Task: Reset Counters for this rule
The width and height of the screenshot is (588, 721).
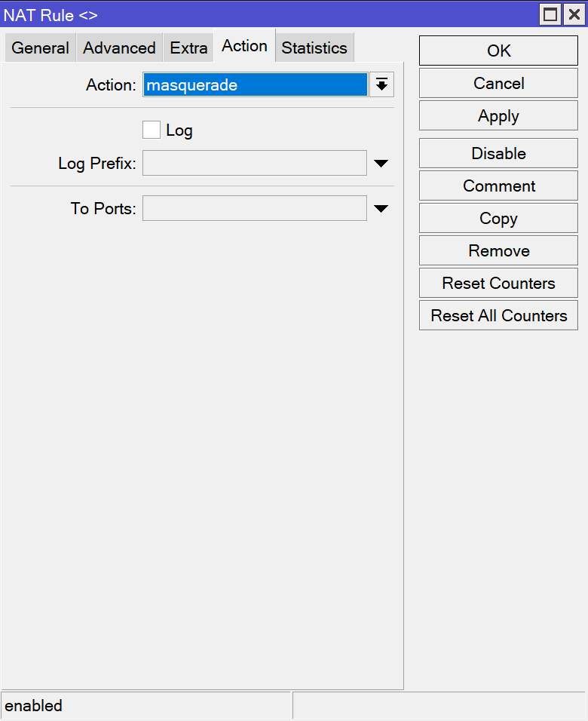Action: pos(498,283)
